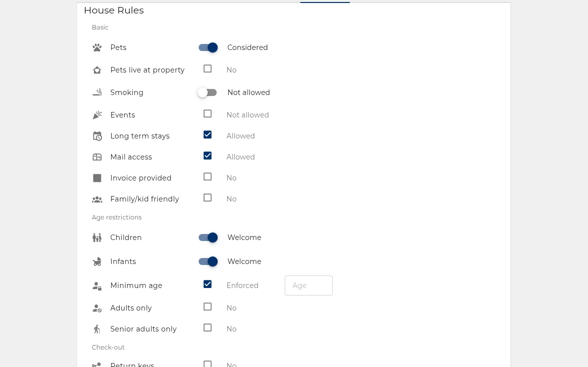Enable the Smoking toggle switch
Screen dimensions: 588x367
pos(207,92)
